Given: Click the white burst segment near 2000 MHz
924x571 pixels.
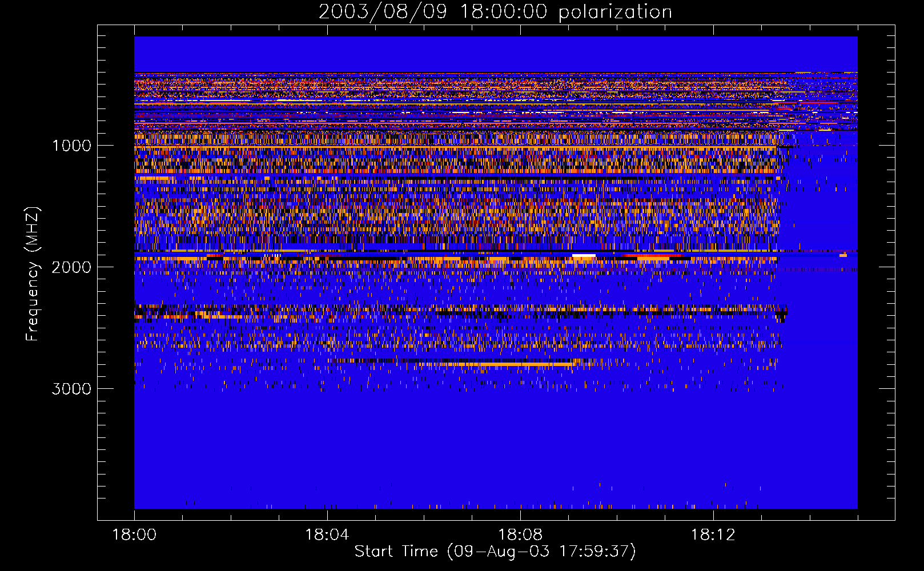Looking at the screenshot, I should click(x=584, y=256).
